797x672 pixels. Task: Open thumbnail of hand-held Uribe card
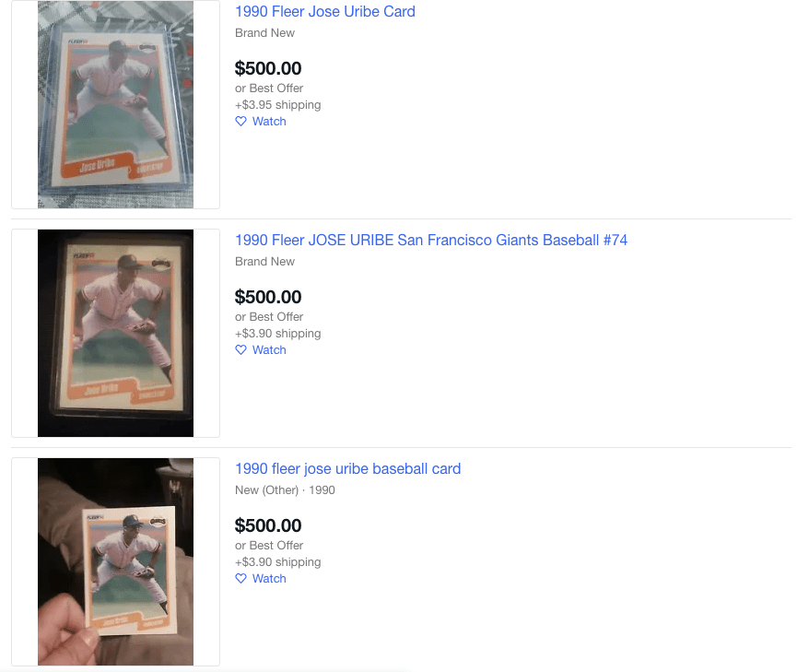[x=115, y=561]
